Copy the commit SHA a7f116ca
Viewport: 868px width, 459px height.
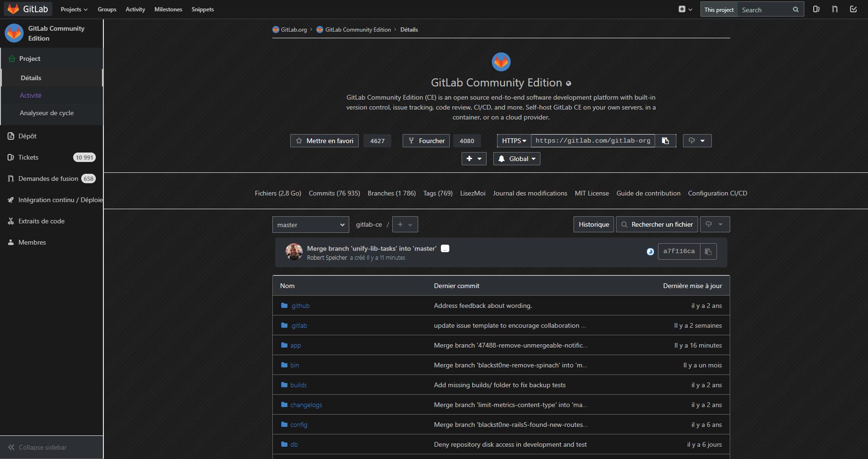point(708,251)
